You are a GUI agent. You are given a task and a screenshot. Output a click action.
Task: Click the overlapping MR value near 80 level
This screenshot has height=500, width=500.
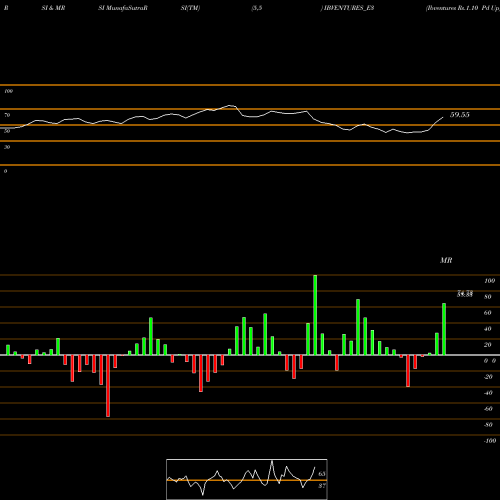point(465,294)
